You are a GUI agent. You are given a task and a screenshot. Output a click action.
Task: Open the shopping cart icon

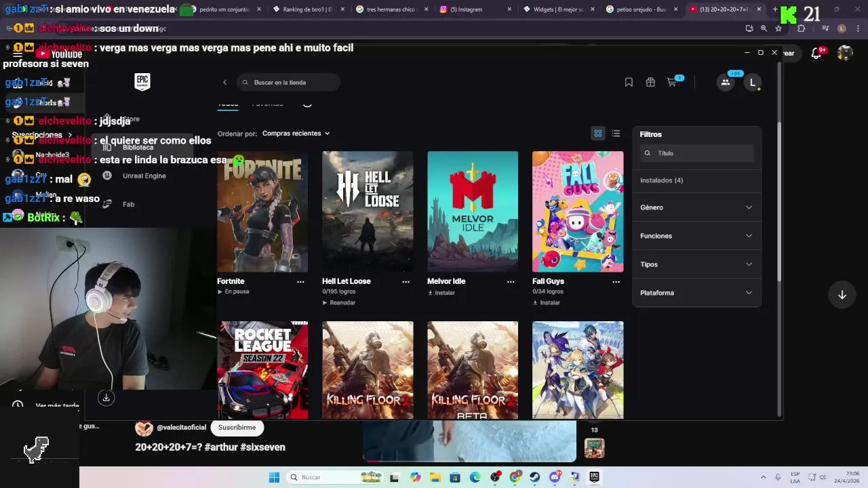tap(672, 82)
